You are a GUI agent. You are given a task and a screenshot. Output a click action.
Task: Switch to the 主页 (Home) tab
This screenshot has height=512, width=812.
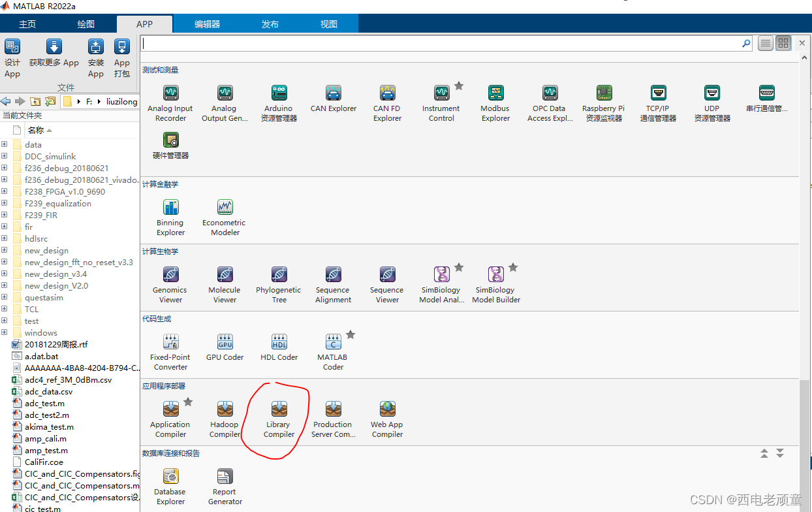point(27,24)
